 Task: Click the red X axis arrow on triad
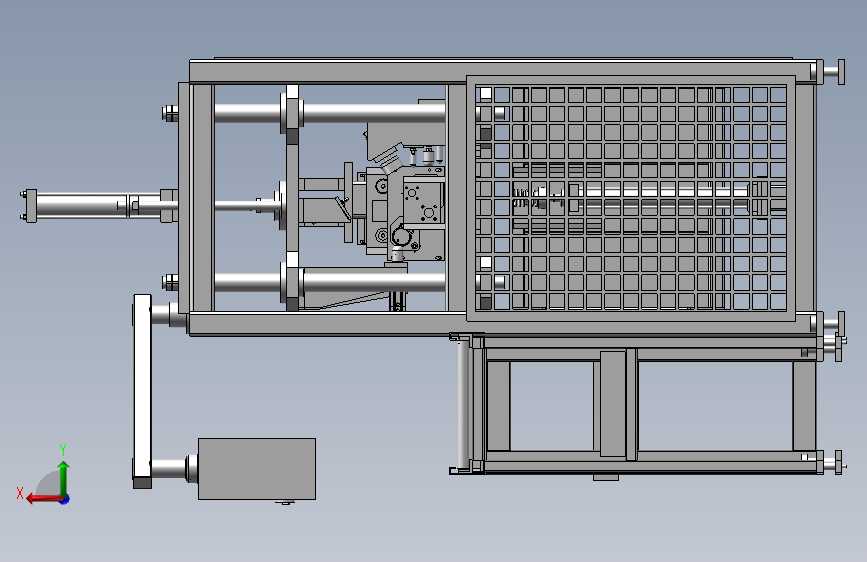coord(44,499)
